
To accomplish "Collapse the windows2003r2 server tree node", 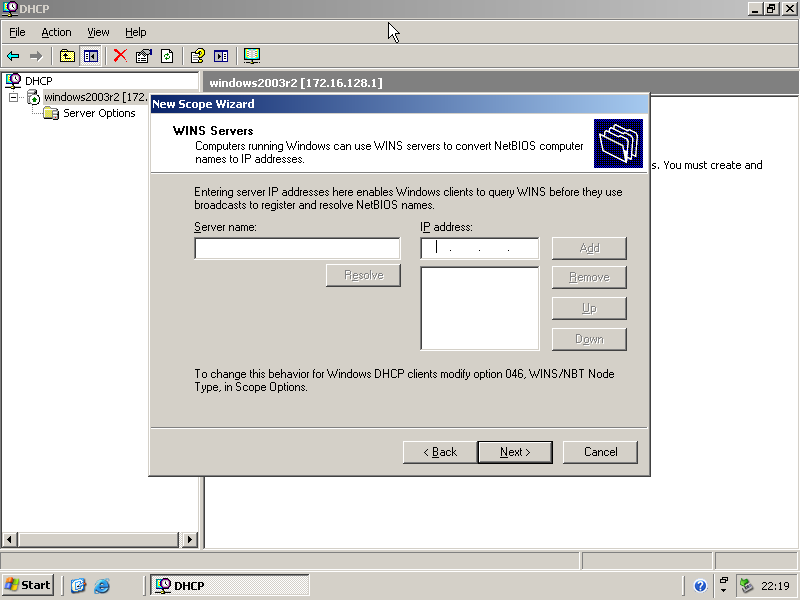I will pos(14,97).
